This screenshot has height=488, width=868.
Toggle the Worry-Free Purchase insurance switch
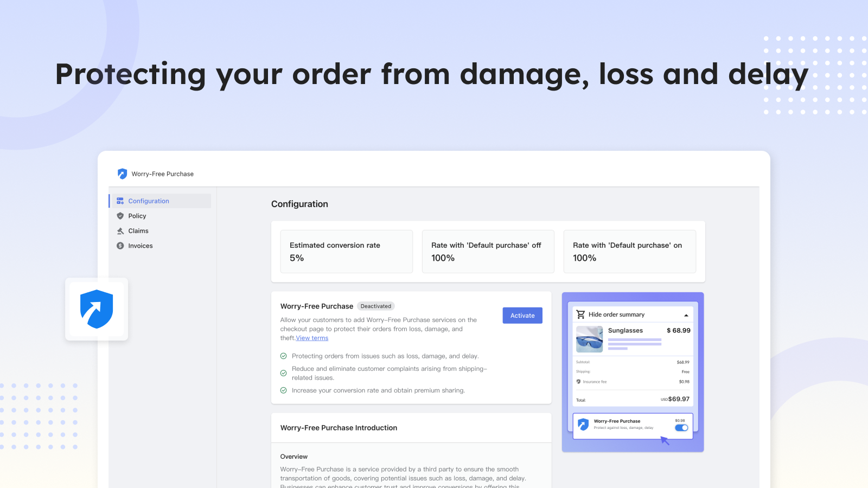tap(681, 428)
